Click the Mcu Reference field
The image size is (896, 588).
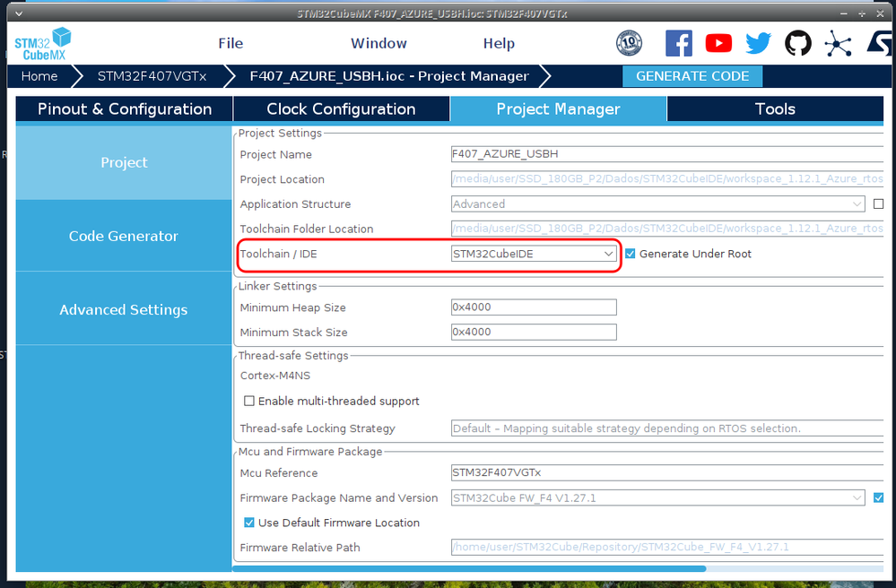click(x=667, y=472)
